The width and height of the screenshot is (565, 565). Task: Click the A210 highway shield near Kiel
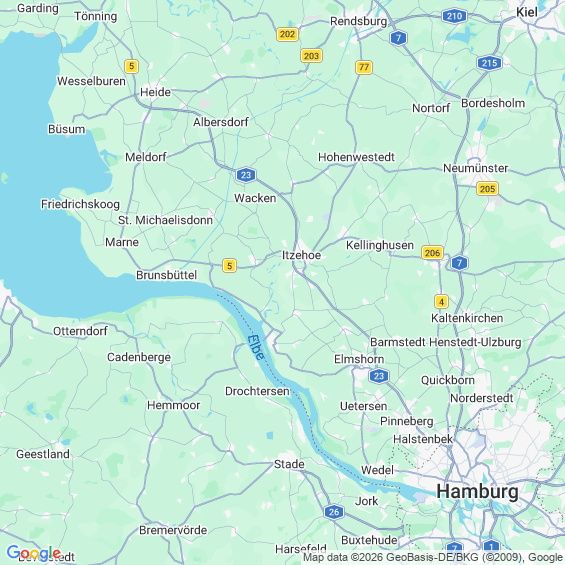click(x=454, y=16)
